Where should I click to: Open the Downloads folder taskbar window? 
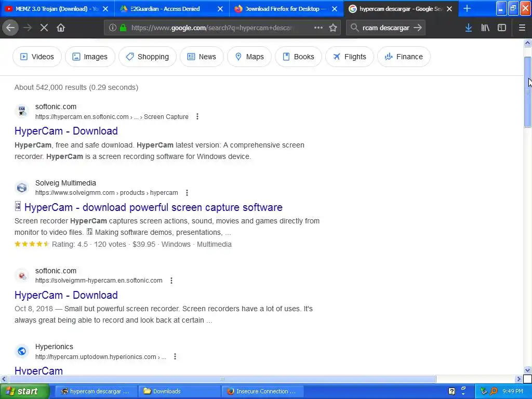click(179, 391)
